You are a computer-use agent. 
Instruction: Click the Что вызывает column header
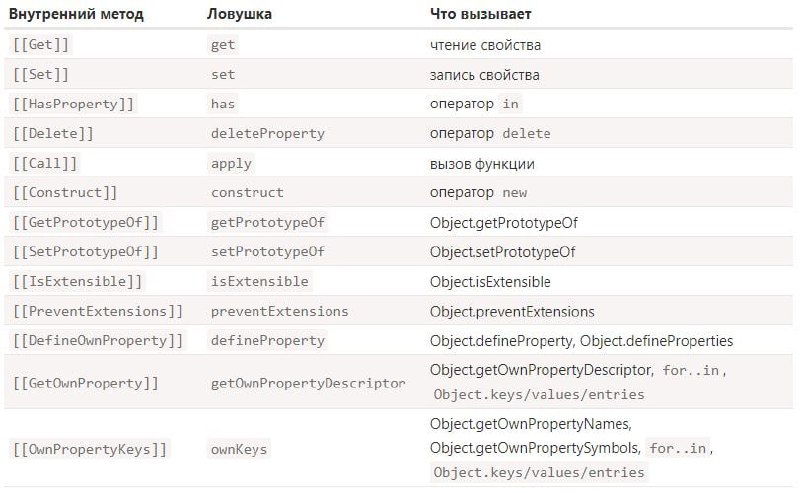[481, 14]
